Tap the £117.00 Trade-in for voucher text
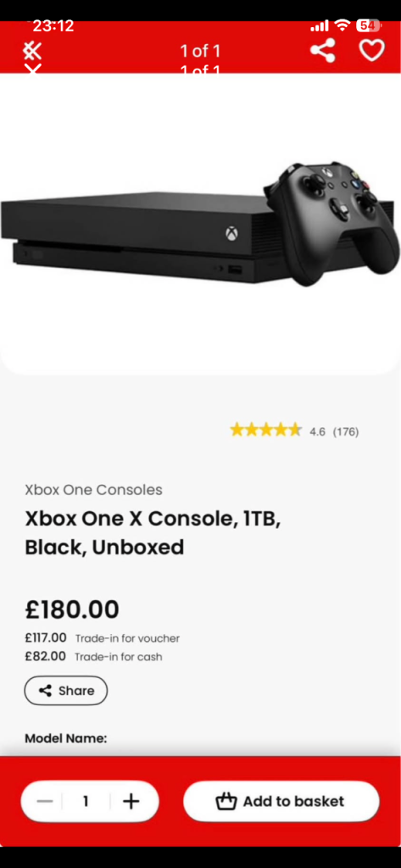The image size is (401, 868). 102,638
